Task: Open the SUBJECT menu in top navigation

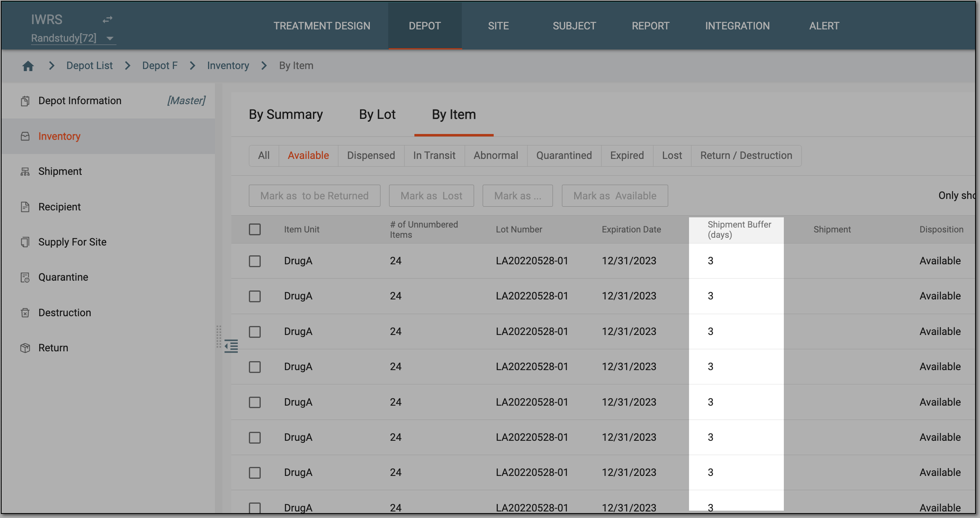Action: (574, 26)
